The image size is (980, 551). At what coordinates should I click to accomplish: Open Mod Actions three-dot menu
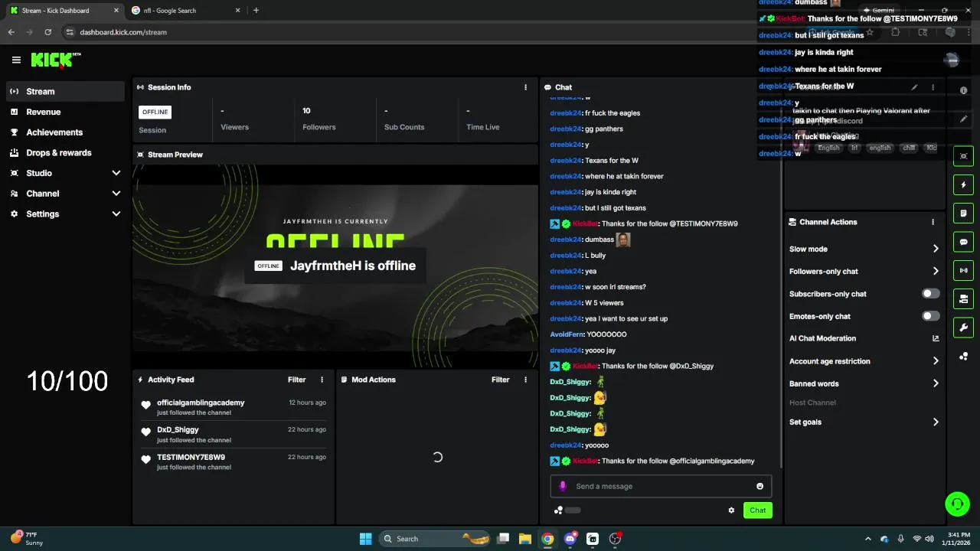525,380
